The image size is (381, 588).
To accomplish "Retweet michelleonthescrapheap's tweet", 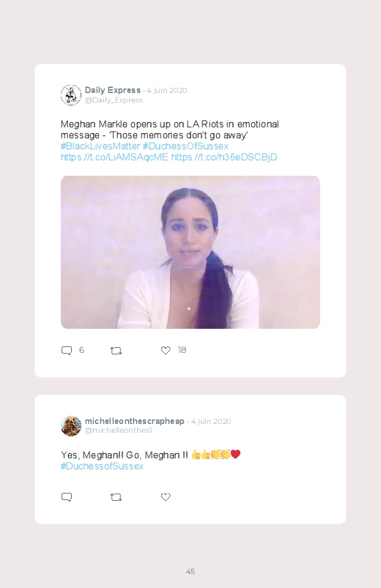I will [116, 497].
